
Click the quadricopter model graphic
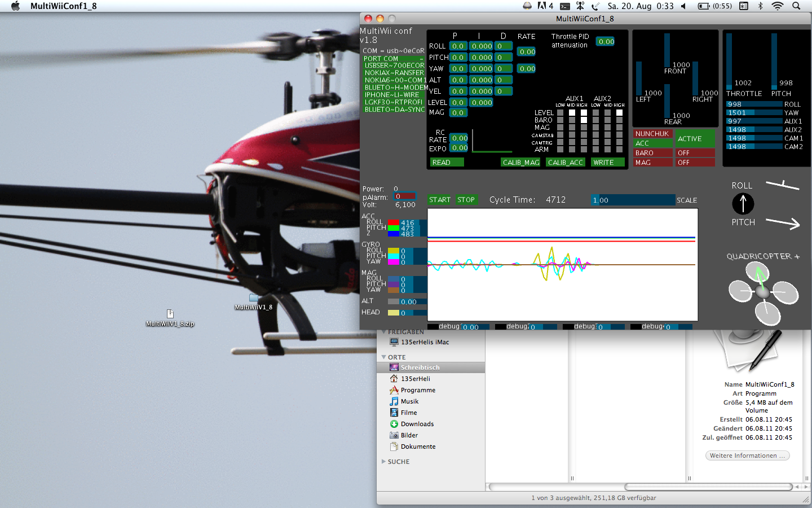(x=764, y=293)
